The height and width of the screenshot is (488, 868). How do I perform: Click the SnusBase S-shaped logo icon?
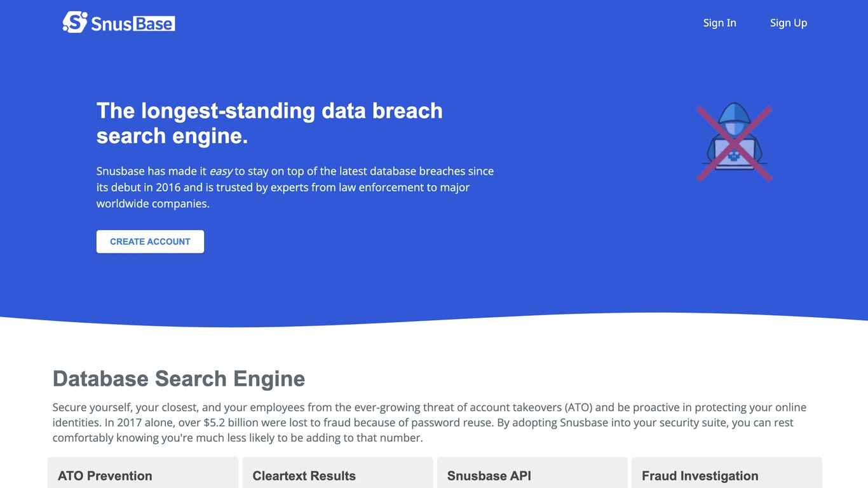(x=75, y=22)
